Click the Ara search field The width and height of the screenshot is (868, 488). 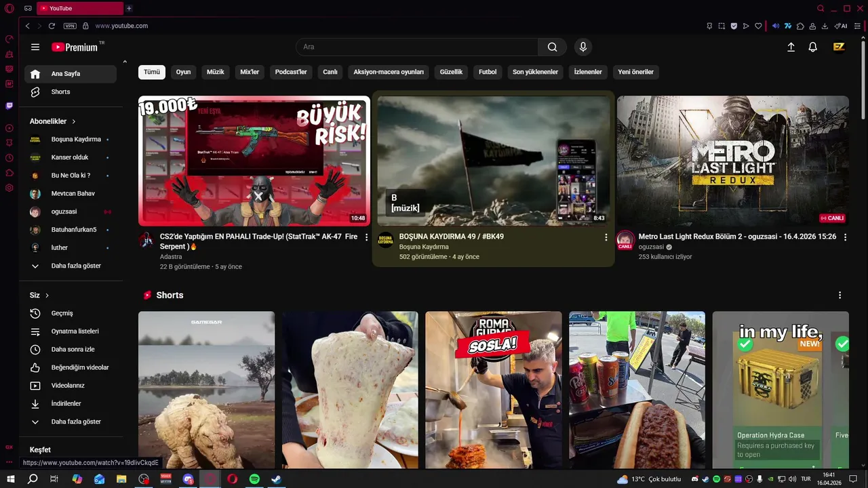[x=417, y=47]
